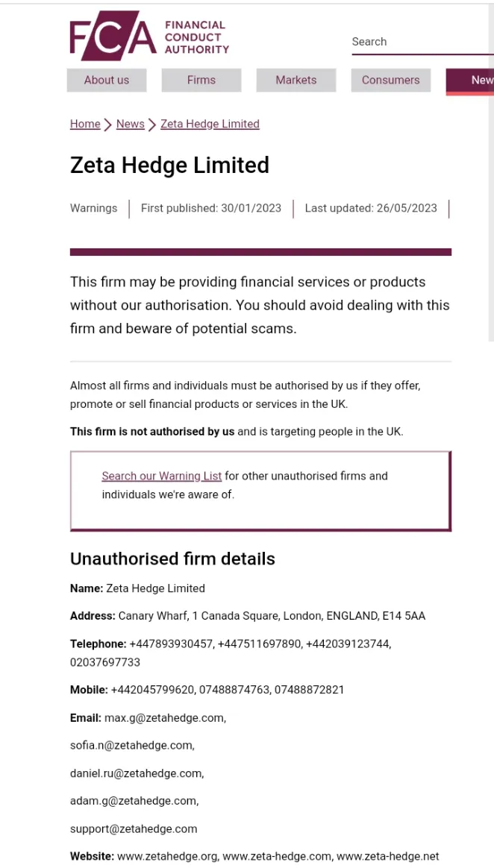The height and width of the screenshot is (868, 494).
Task: Open the Search our Warning List link
Action: [x=162, y=476]
